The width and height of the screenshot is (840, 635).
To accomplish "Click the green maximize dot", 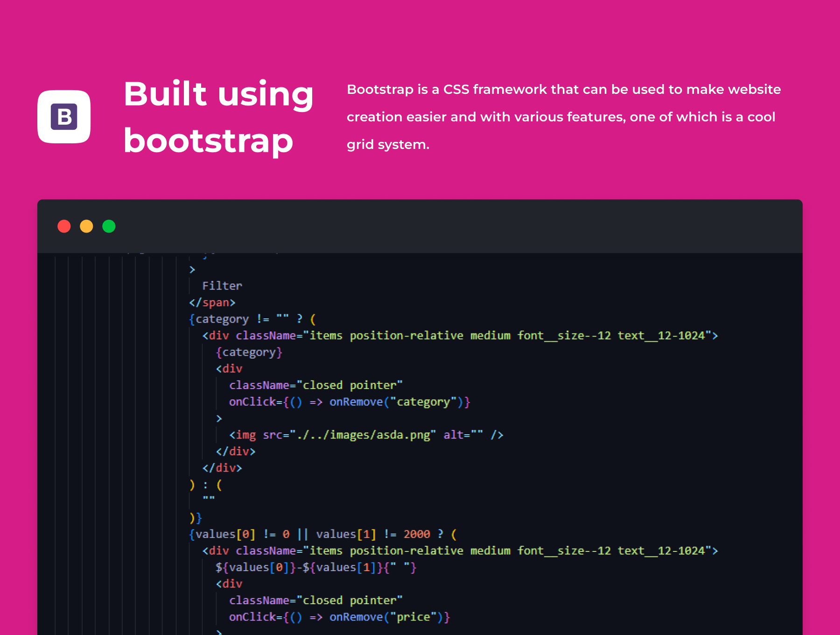I will pos(109,226).
